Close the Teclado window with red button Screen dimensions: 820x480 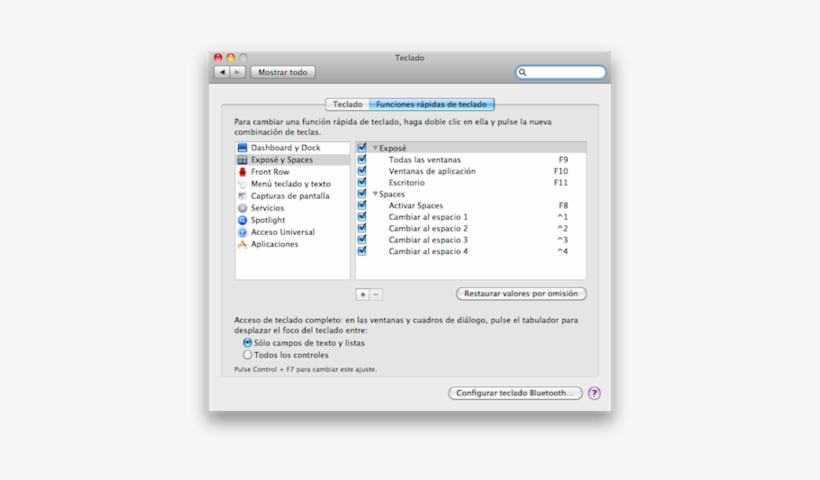click(x=218, y=58)
